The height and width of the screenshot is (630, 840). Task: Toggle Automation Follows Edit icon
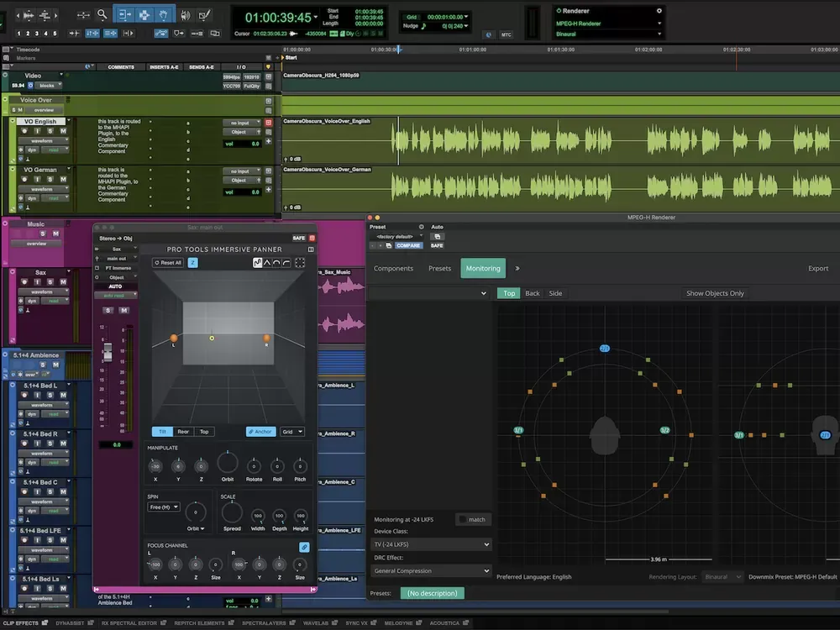(160, 34)
